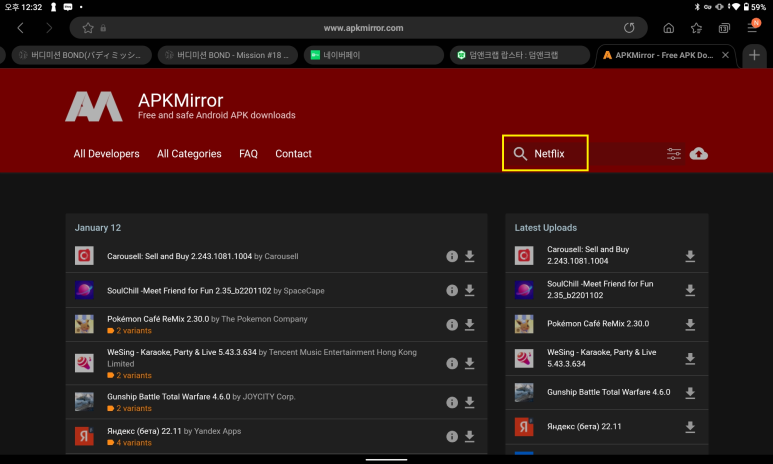
Task: Open the All Categories menu
Action: tap(189, 154)
